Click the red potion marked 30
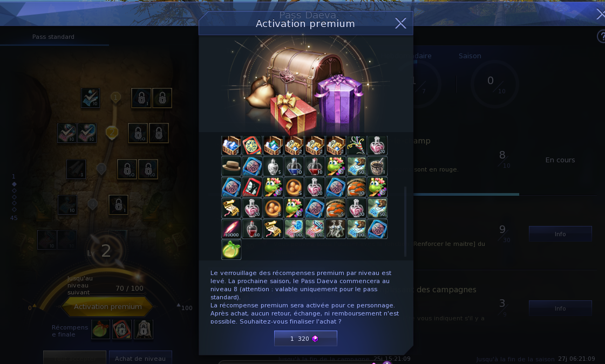This screenshot has height=364, width=605. pyautogui.click(x=252, y=229)
